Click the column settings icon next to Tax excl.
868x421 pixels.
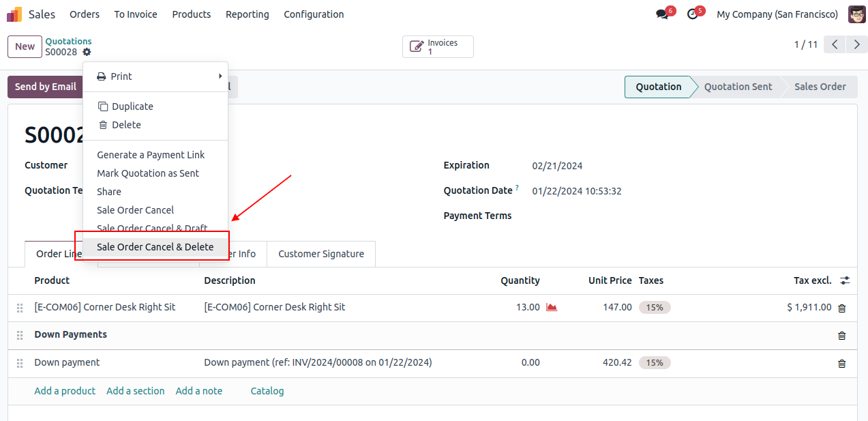tap(845, 280)
